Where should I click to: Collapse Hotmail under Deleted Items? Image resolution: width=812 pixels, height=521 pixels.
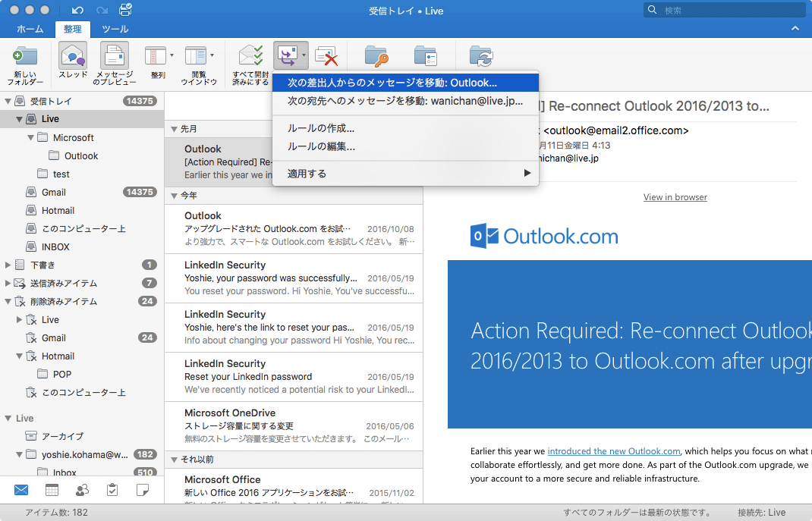pos(19,356)
